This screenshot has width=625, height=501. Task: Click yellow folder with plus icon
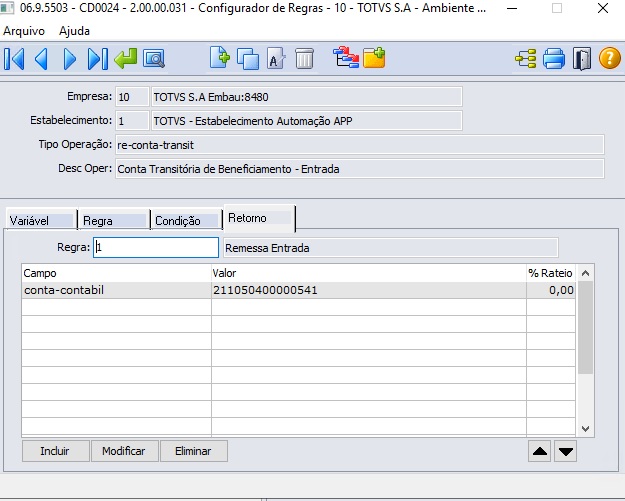tap(374, 58)
